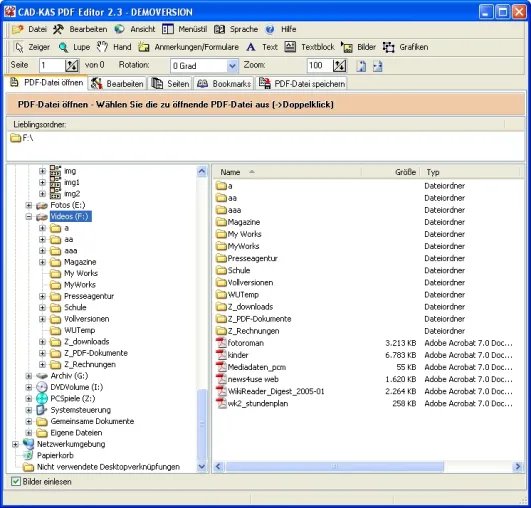Click the Seite page number field
The width and height of the screenshot is (531, 508).
pyautogui.click(x=52, y=65)
